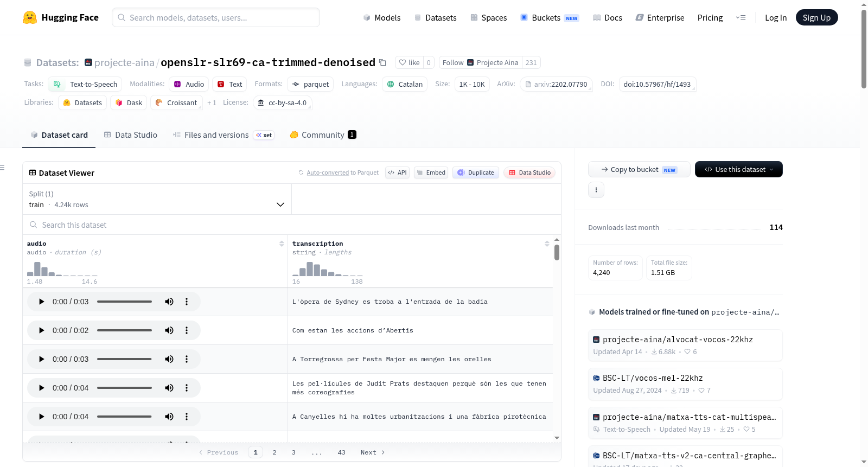Image resolution: width=868 pixels, height=467 pixels.
Task: Open audio options menu for "Les pel·lícules de Judit" row
Action: (x=187, y=388)
